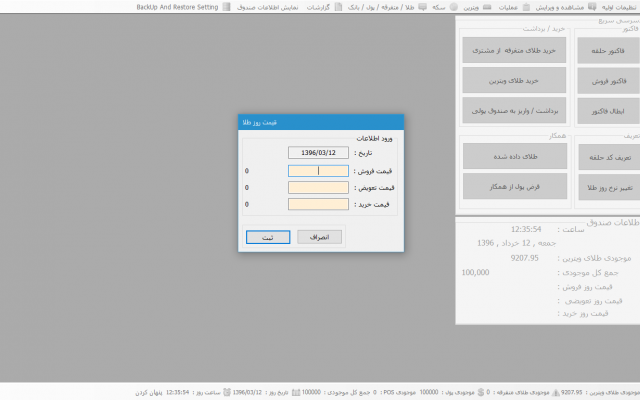Viewport: 640px width, 400px height.
Task: Open the گزارشات reports menu icon
Action: [338, 7]
